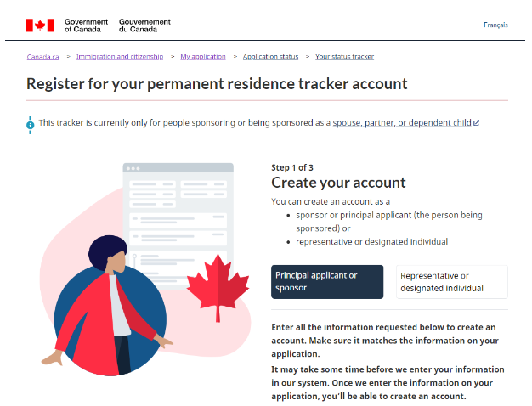
Task: Select Principal applicant or sponsor option
Action: pos(327,281)
